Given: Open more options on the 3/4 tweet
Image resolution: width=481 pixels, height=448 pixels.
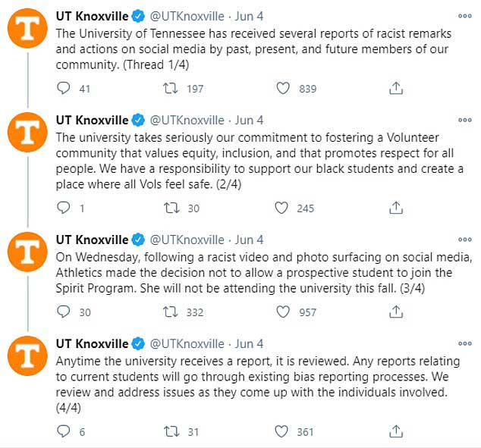Looking at the screenshot, I should point(465,240).
